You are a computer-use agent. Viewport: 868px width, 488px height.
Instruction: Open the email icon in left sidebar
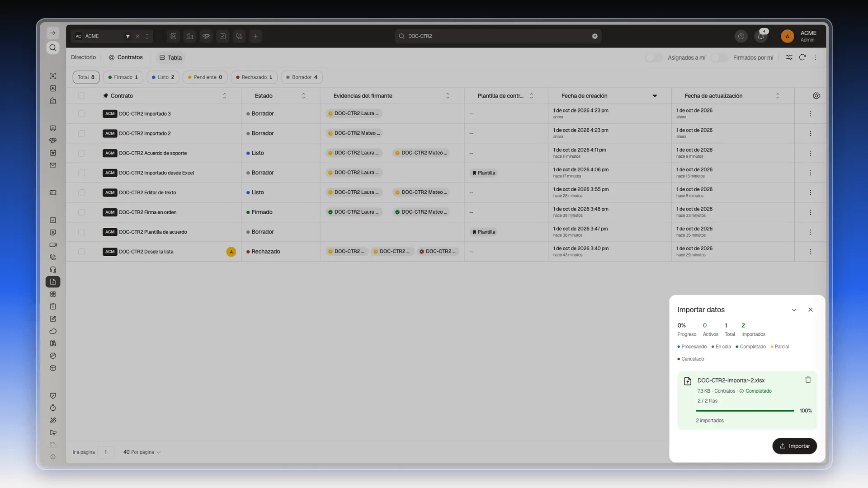coord(53,165)
